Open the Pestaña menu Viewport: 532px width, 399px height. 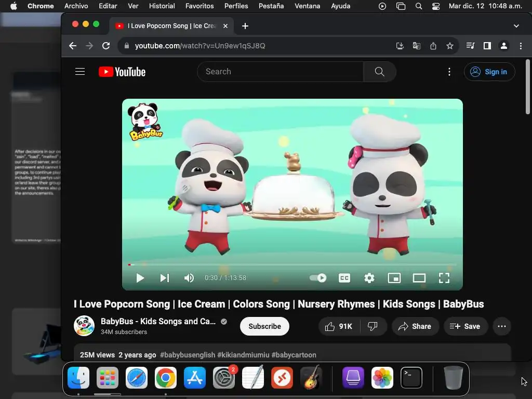point(271,6)
